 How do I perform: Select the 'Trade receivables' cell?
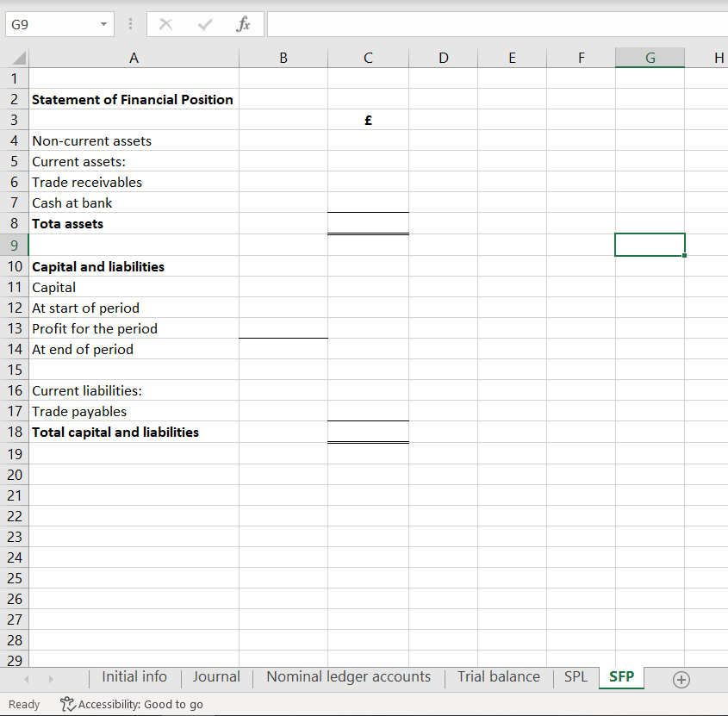[x=134, y=182]
